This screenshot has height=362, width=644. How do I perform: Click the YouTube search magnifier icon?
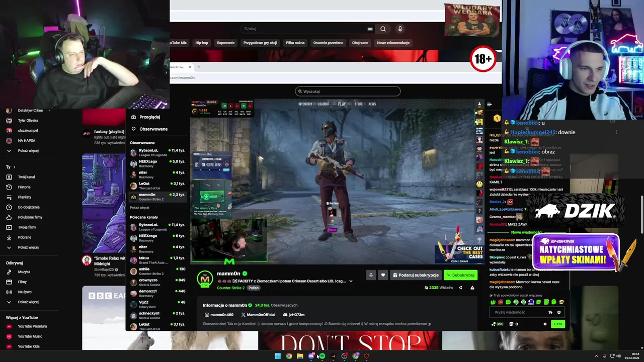coord(383,29)
